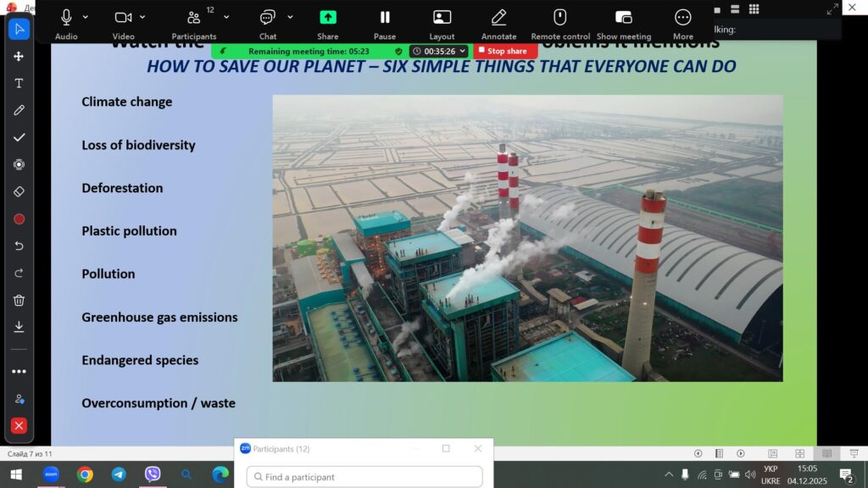The width and height of the screenshot is (868, 488).
Task: Select the Stamp checkmark tool
Action: 19,137
